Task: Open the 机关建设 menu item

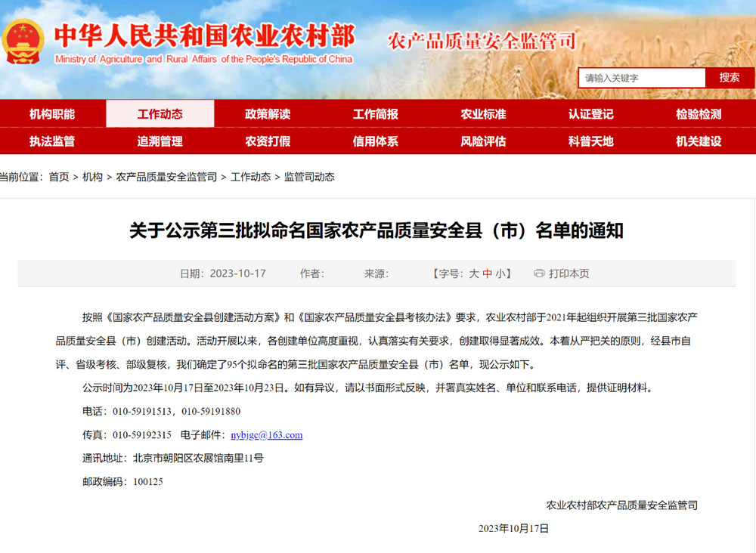Action: tap(699, 141)
